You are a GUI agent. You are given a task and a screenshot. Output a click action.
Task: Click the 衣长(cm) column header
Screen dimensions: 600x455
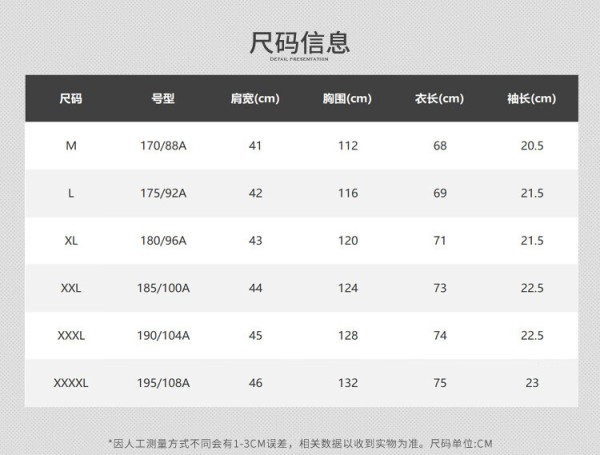[x=439, y=99]
